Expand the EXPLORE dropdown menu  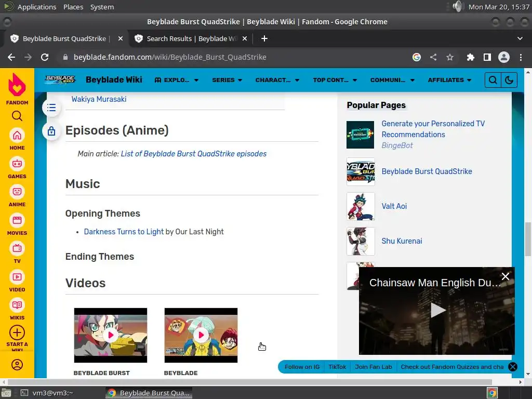pos(177,80)
